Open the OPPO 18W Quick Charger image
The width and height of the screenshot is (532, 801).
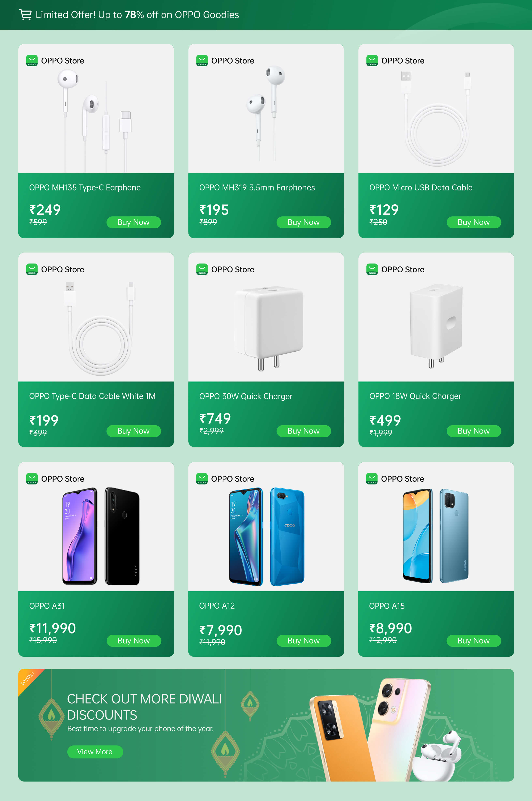point(436,326)
